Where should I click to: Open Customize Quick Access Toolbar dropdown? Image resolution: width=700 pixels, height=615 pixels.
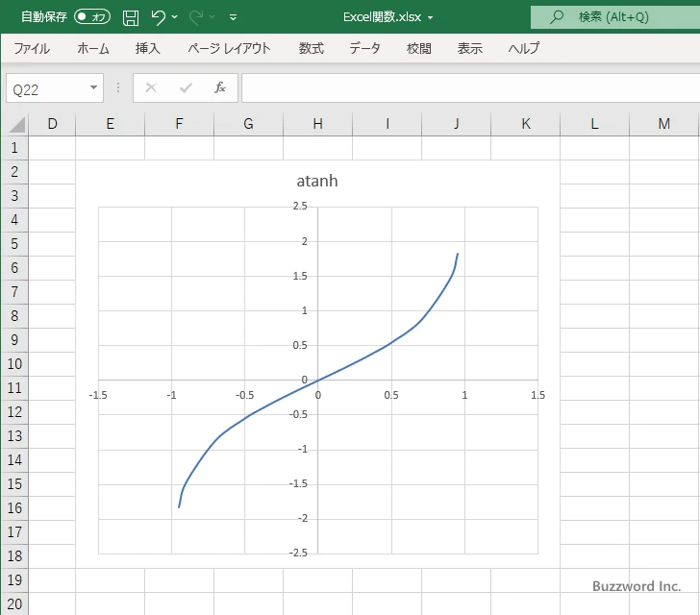[x=233, y=17]
